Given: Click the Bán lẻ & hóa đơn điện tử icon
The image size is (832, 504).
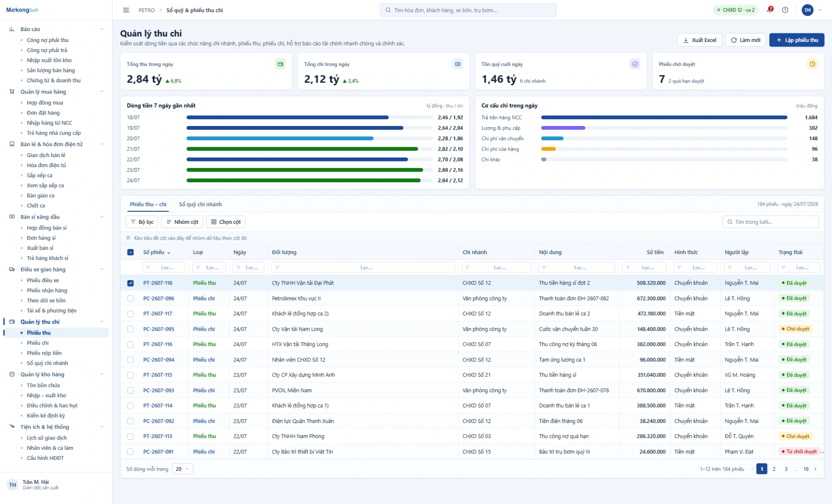Looking at the screenshot, I should click(12, 144).
